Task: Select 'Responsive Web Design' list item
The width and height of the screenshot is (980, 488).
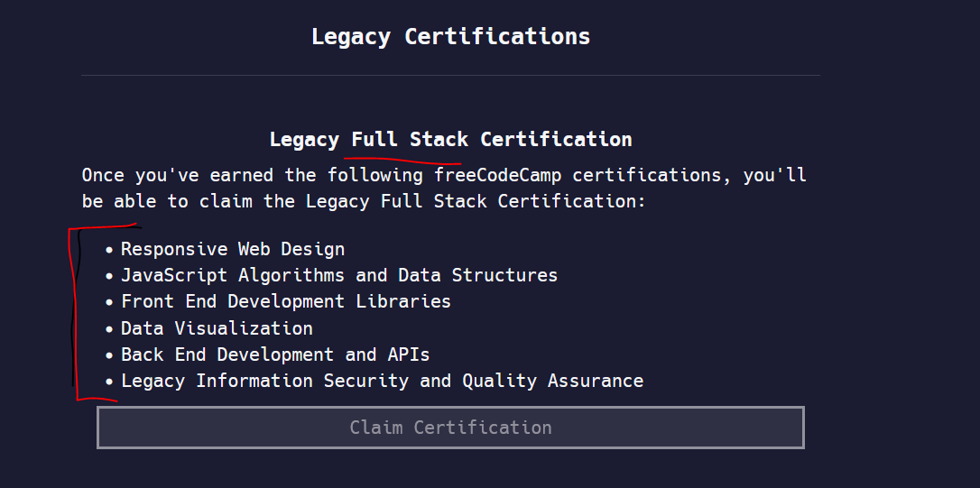Action: click(233, 249)
